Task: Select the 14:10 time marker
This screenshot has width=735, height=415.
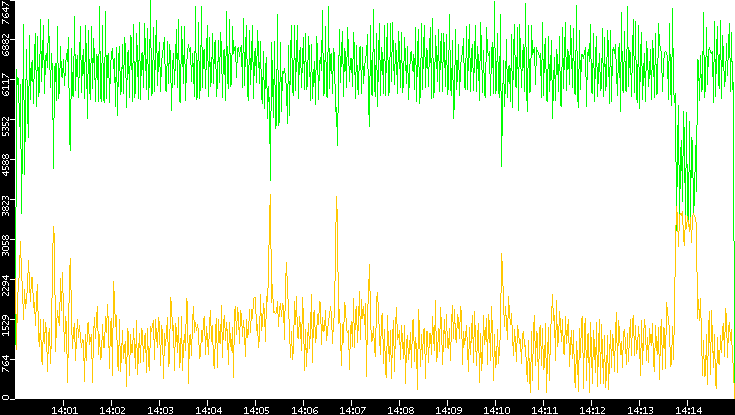Action: click(x=497, y=409)
